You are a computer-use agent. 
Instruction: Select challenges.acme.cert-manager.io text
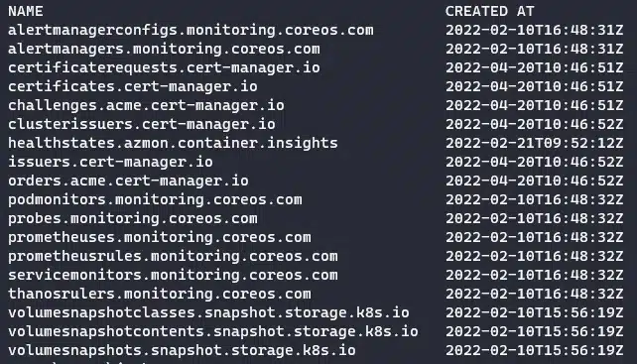tap(146, 105)
